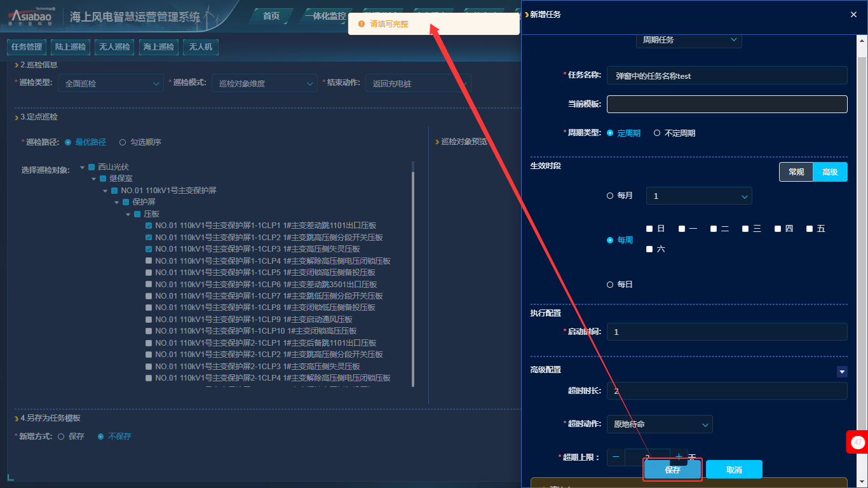The image size is (868, 488).
Task: Tick the 五 weekday checkbox
Action: [810, 229]
